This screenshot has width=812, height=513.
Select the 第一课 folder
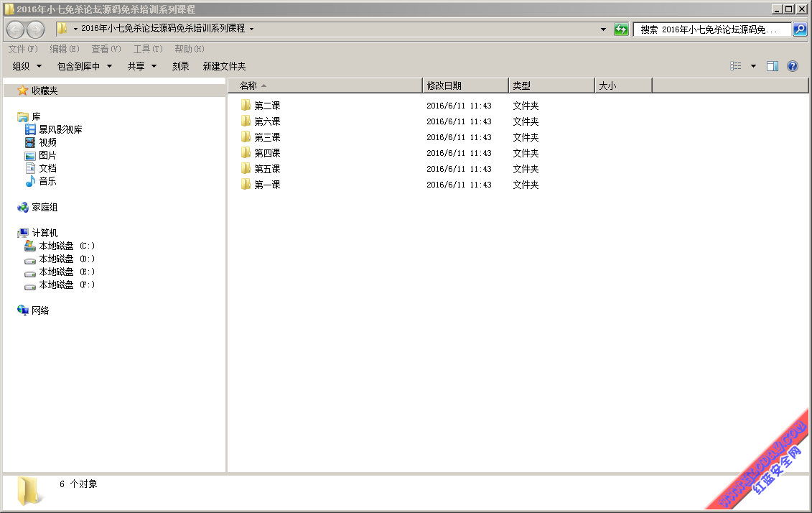point(267,185)
